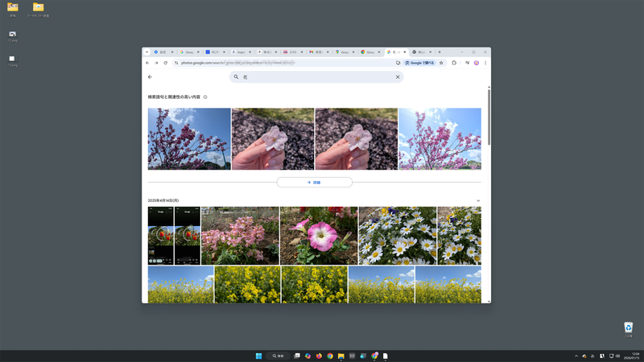Open the pink snapdragon flowers photo

(x=240, y=236)
